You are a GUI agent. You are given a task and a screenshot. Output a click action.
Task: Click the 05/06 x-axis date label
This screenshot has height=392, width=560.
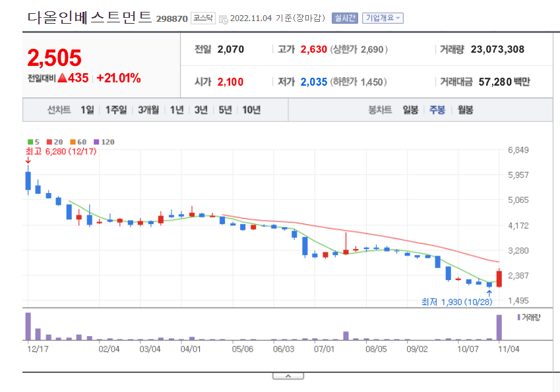pyautogui.click(x=243, y=349)
